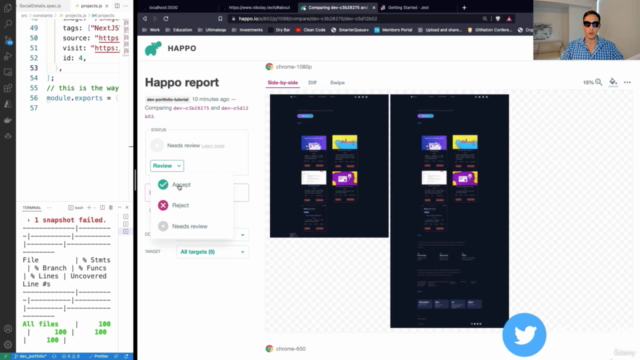Close the projects.js editor tab
Image resolution: width=640 pixels, height=360 pixels.
[107, 6]
